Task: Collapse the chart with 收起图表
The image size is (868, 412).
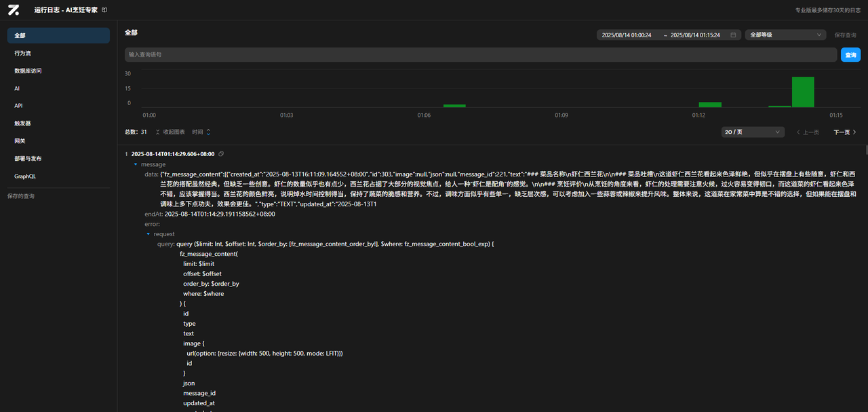Action: point(170,132)
